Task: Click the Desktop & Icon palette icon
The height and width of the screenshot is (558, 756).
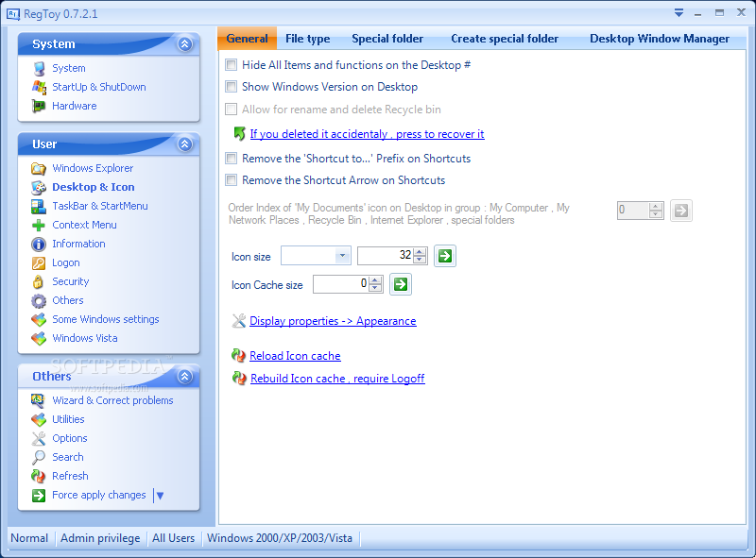Action: (39, 188)
